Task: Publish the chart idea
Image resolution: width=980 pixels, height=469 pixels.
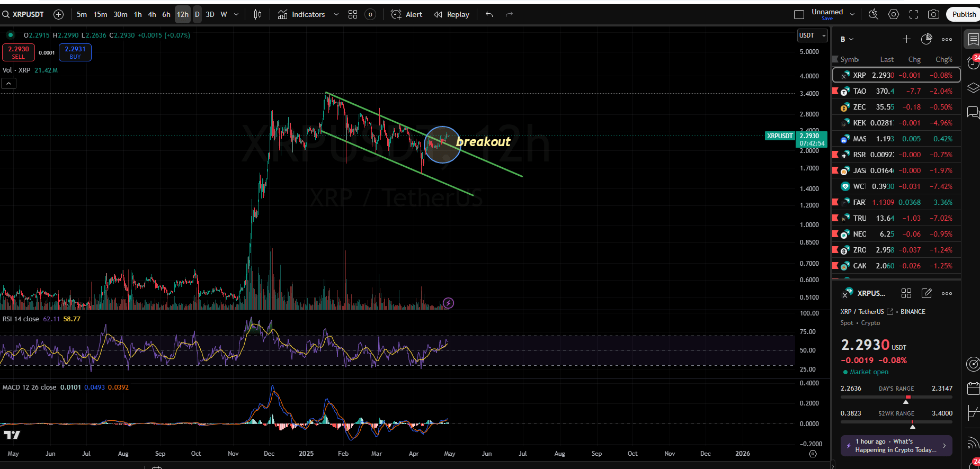Action: (x=964, y=14)
